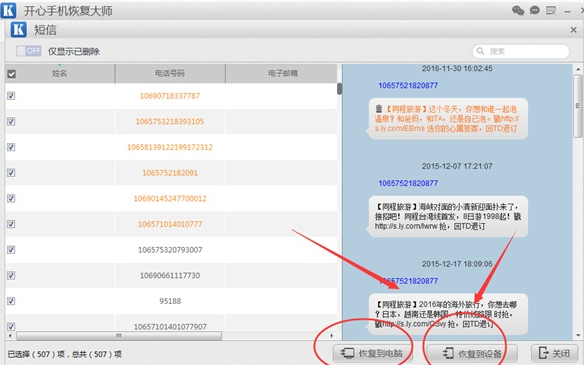Sort by the 姓名 column header

[60, 73]
